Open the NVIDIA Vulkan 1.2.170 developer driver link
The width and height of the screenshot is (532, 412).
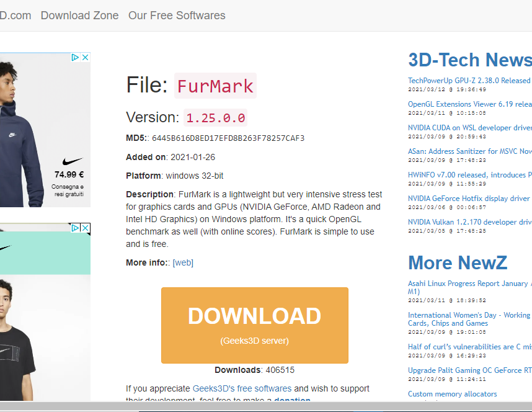(470, 222)
